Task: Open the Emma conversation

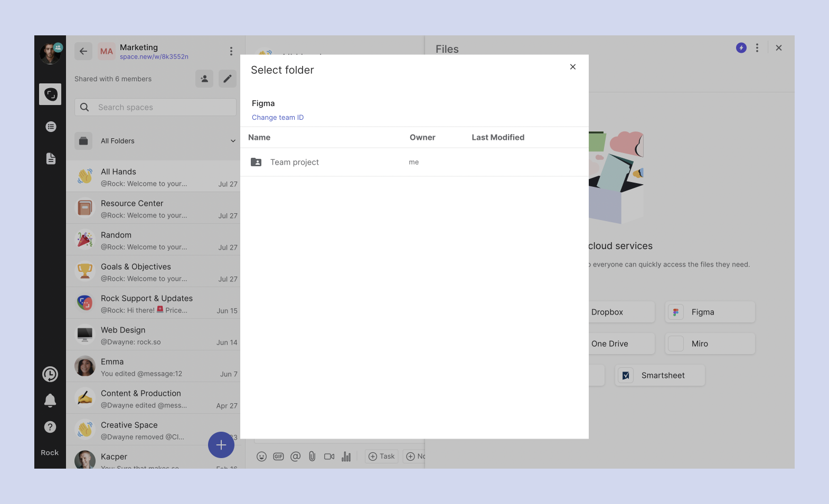Action: pos(153,366)
